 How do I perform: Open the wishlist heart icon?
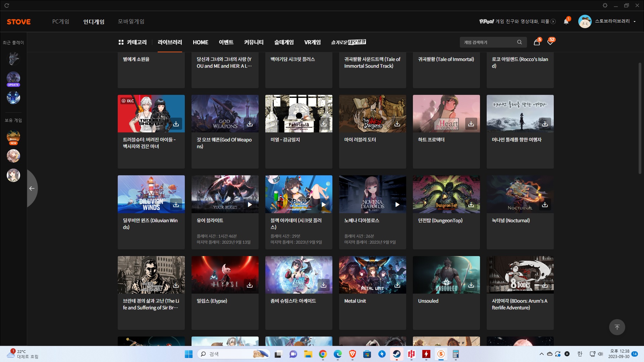(550, 42)
